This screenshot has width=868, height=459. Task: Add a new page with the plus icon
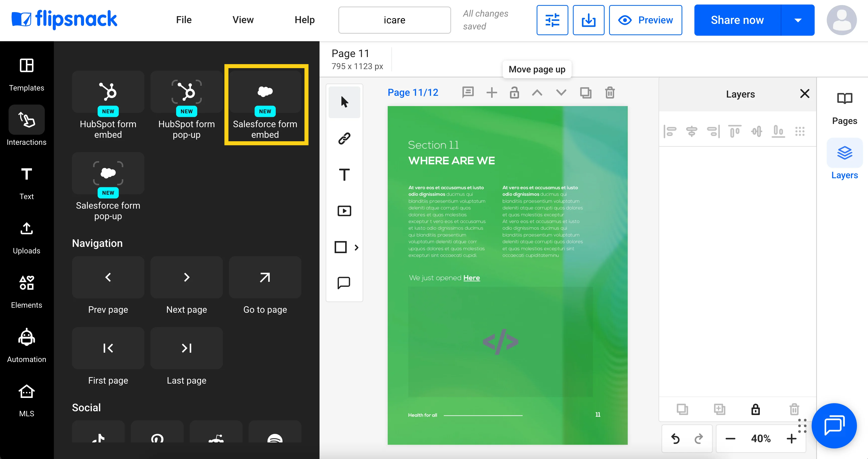pos(492,93)
